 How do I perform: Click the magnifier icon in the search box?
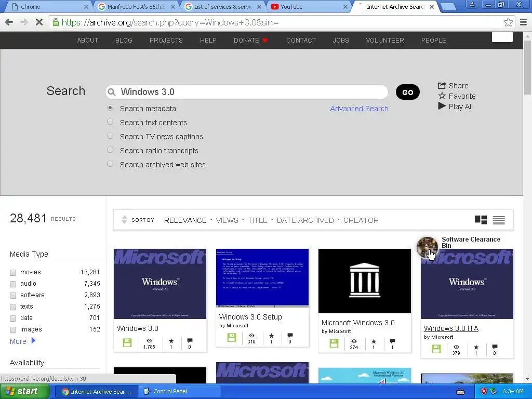pyautogui.click(x=111, y=92)
